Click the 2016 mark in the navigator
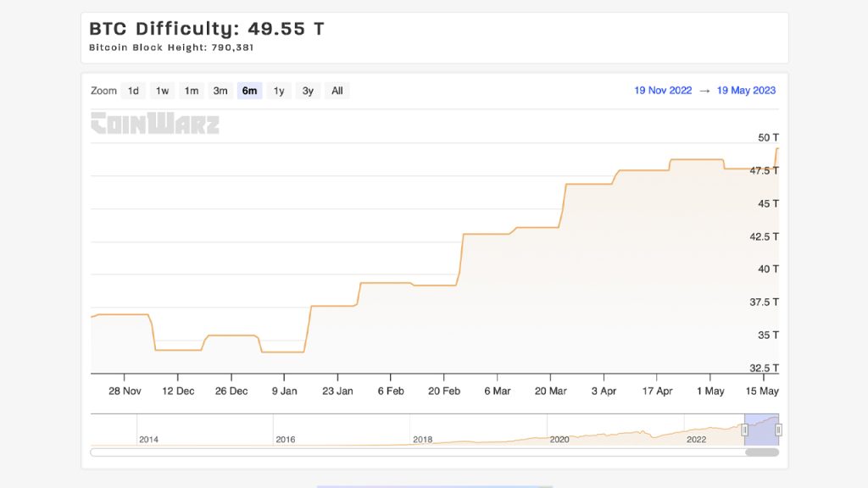This screenshot has height=488, width=868. tap(285, 440)
